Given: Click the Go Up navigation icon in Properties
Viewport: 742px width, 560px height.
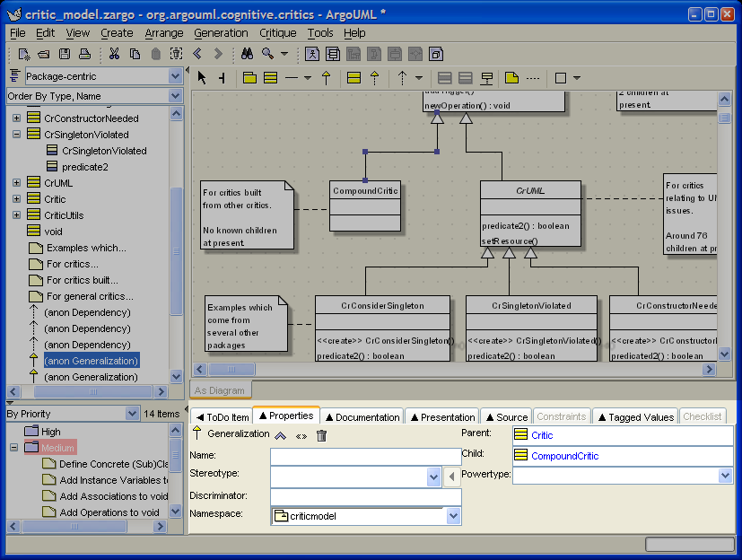Looking at the screenshot, I should pos(281,435).
